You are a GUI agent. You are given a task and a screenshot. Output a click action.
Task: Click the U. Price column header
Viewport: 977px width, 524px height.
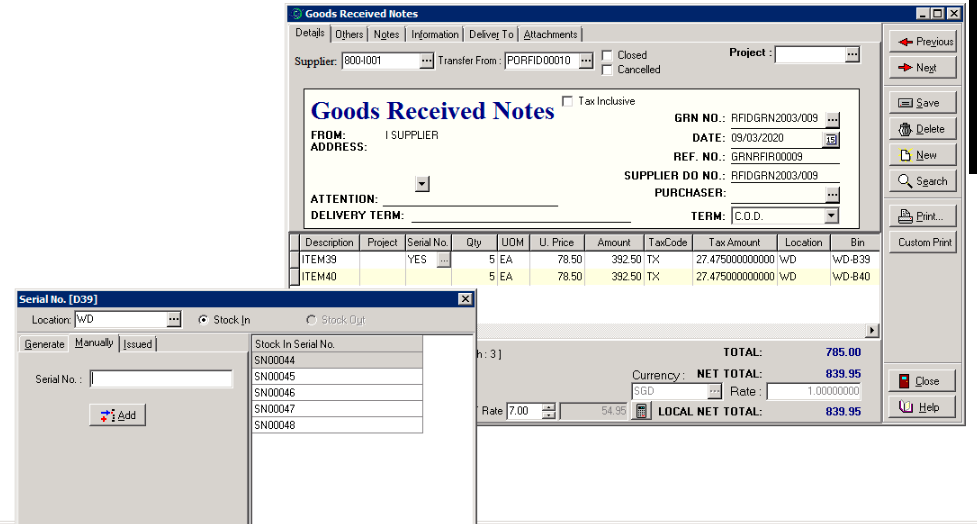557,242
